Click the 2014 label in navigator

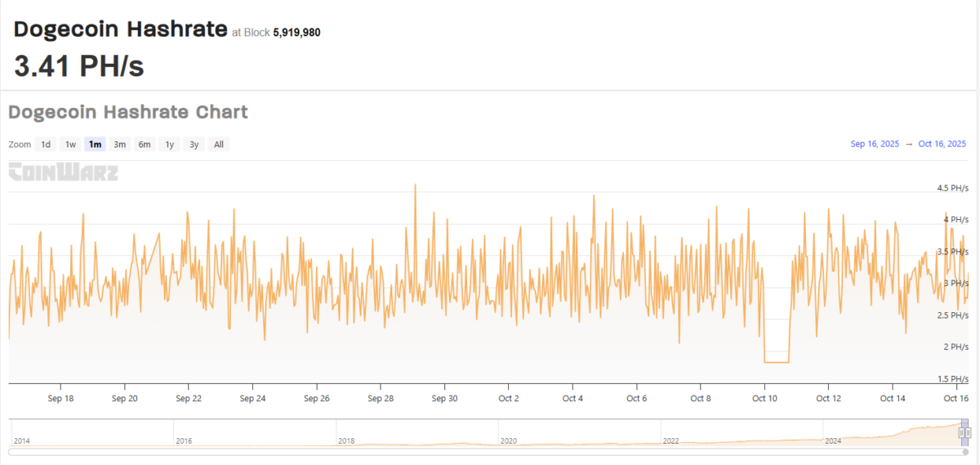[22, 440]
